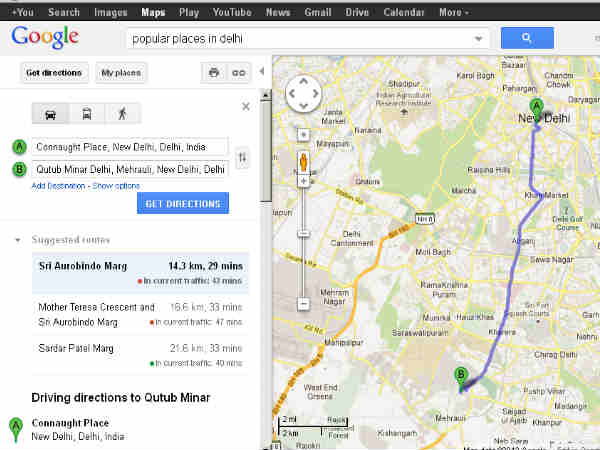The width and height of the screenshot is (600, 450).
Task: Collapse the left panel with arrow
Action: [262, 71]
